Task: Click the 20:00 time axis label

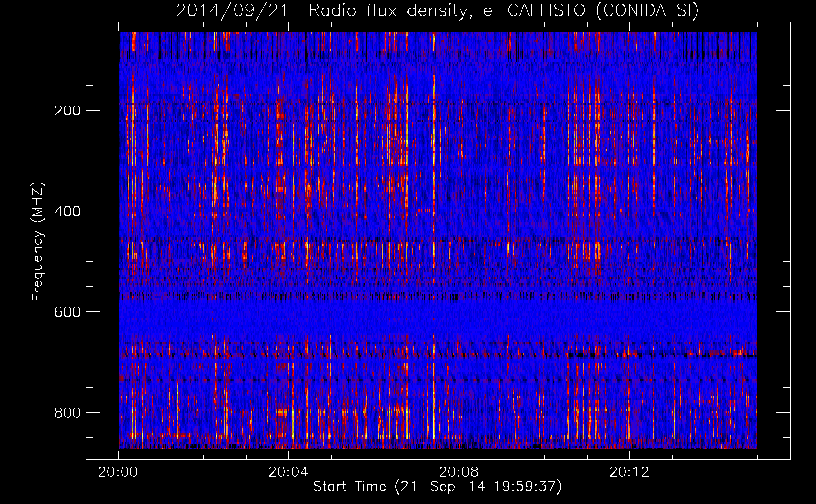Action: coord(118,472)
